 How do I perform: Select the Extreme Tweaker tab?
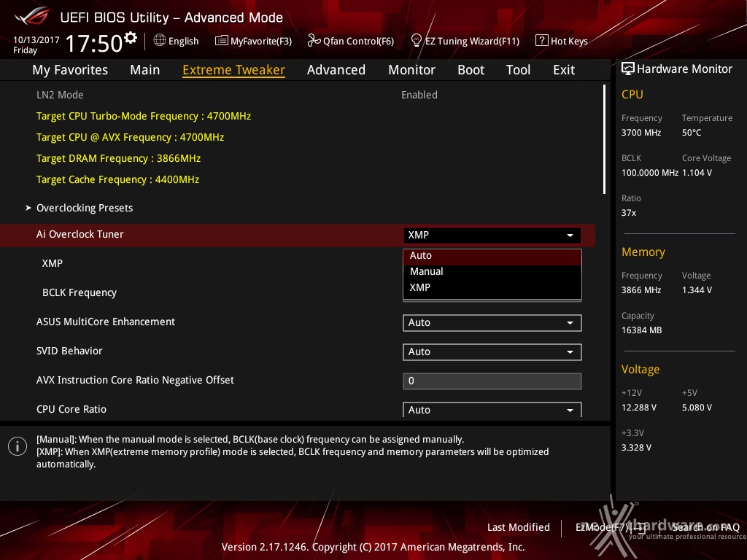[234, 70]
